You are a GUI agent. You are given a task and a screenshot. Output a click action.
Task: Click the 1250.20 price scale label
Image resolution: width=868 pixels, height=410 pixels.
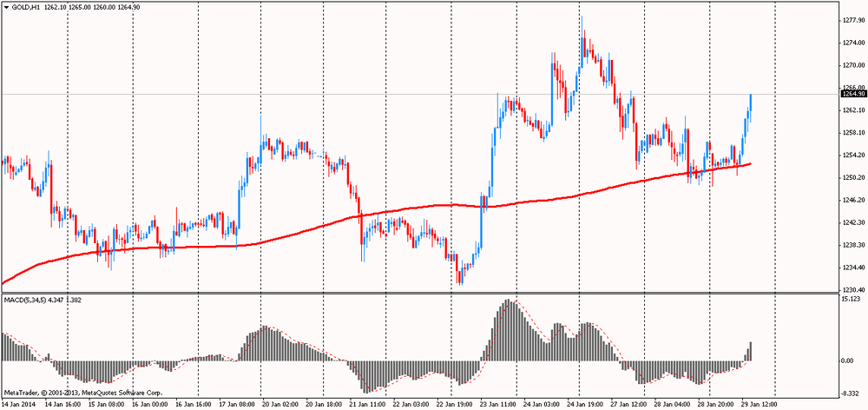click(x=853, y=177)
